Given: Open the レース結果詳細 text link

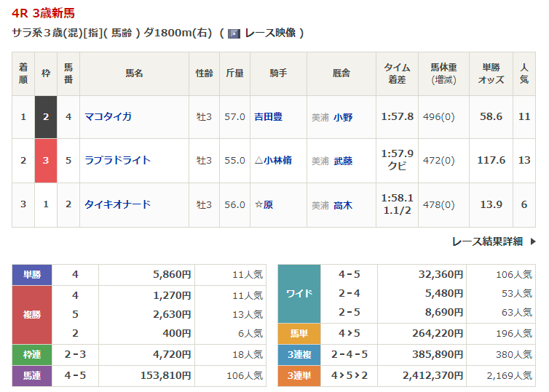Looking at the screenshot, I should (486, 241).
